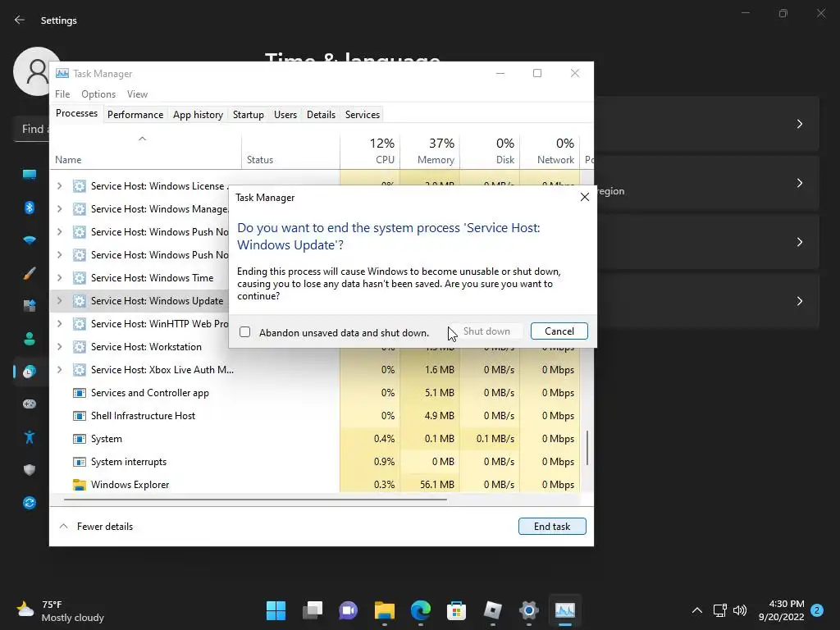Close the end process confirmation dialog
Viewport: 840px width, 630px height.
584,197
